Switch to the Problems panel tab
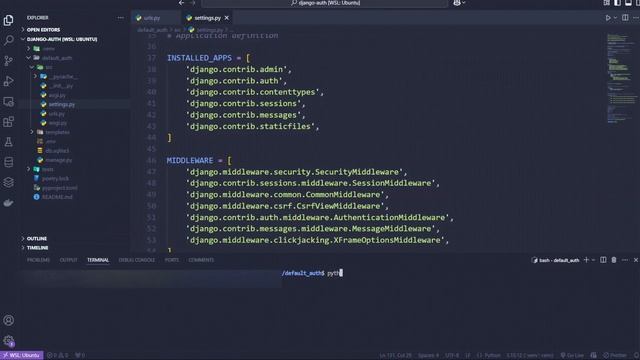Image resolution: width=640 pixels, height=360 pixels. 38,260
